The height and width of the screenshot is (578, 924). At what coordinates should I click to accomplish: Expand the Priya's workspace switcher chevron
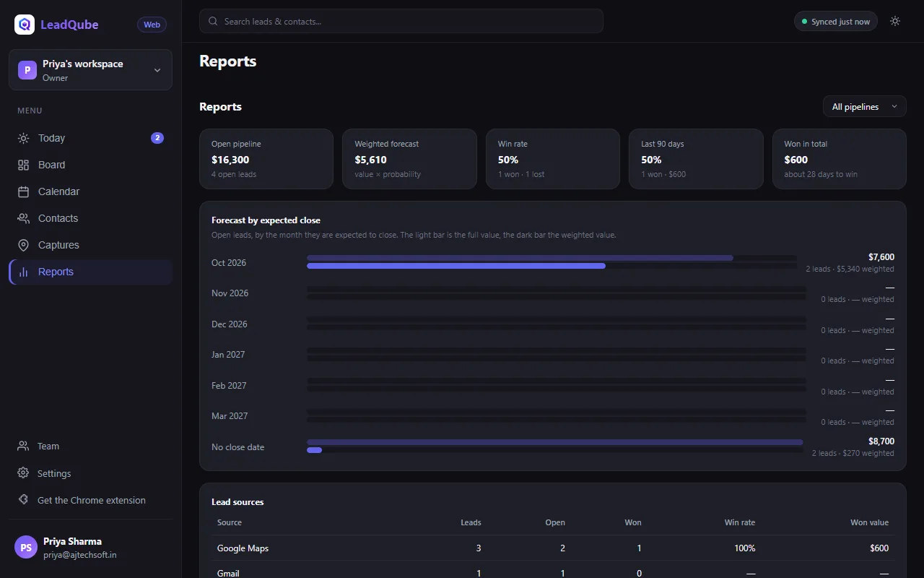pyautogui.click(x=157, y=70)
